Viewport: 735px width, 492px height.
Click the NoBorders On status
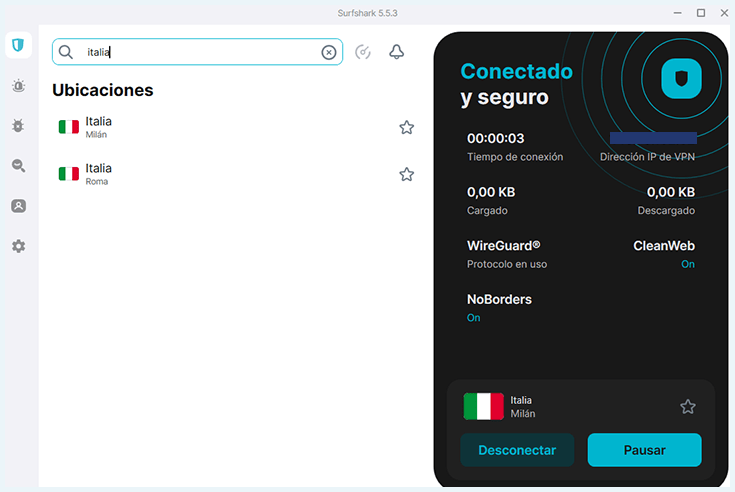[x=473, y=318]
